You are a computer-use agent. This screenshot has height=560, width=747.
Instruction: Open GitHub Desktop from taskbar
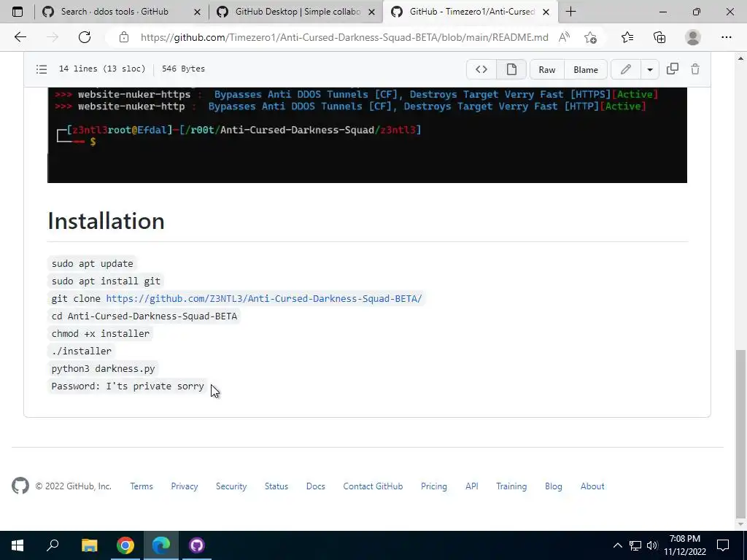pyautogui.click(x=197, y=545)
